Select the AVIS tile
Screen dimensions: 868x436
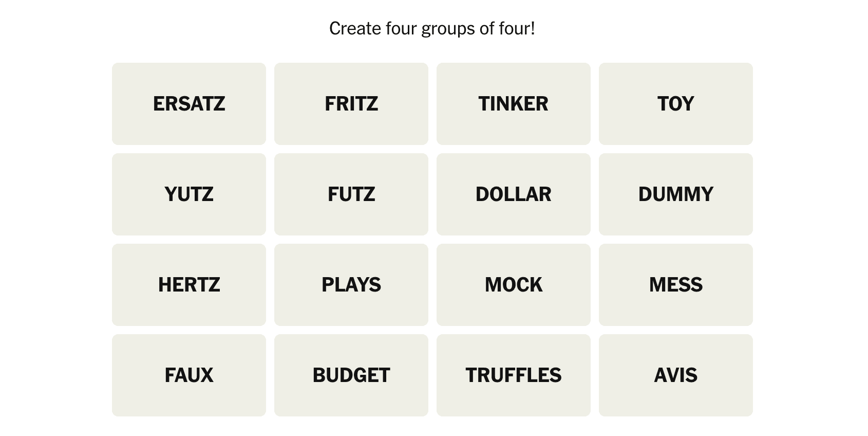click(x=676, y=375)
